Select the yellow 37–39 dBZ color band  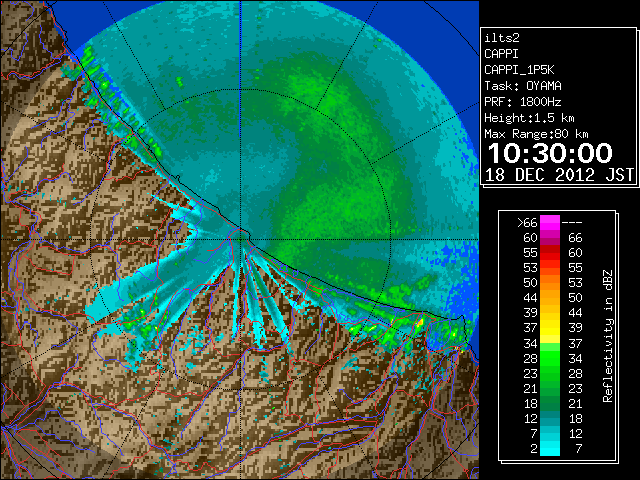click(x=550, y=328)
